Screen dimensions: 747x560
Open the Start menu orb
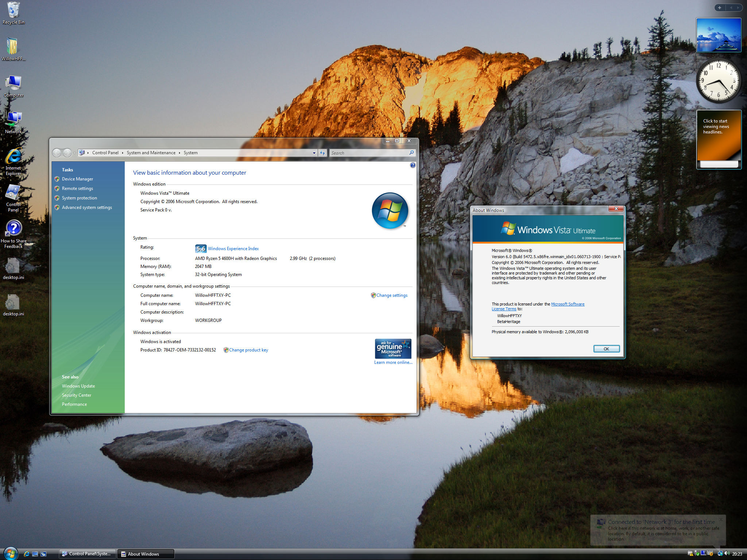click(10, 553)
